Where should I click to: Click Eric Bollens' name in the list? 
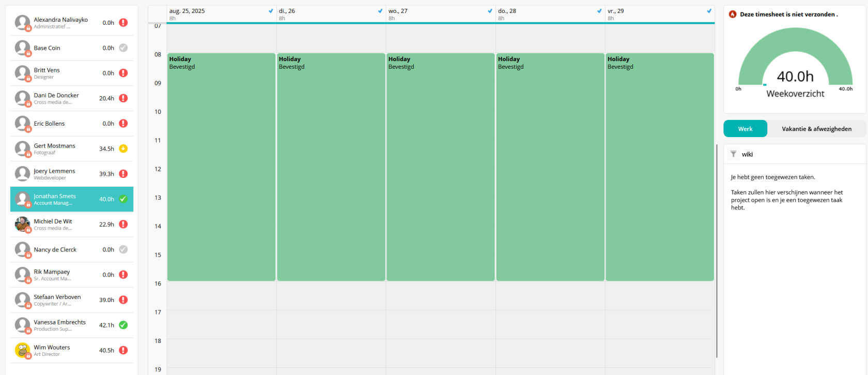point(49,124)
